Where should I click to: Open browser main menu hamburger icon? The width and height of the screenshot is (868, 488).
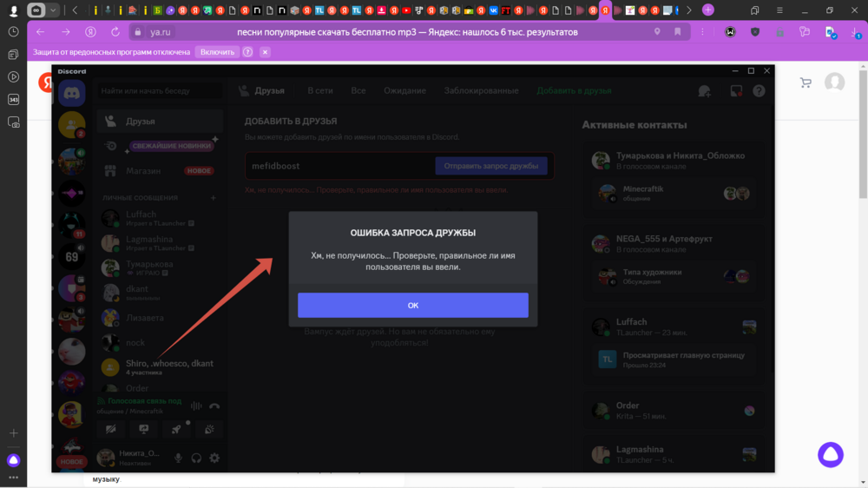coord(779,10)
